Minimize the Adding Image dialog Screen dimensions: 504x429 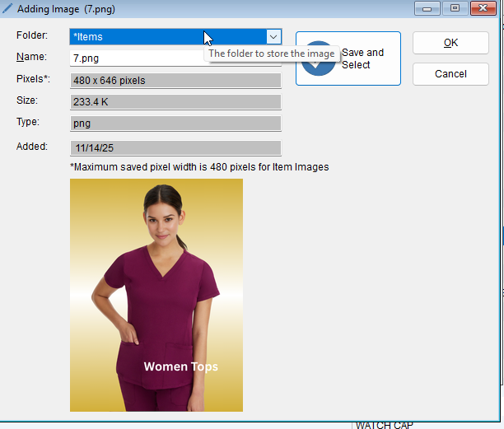tap(426, 8)
